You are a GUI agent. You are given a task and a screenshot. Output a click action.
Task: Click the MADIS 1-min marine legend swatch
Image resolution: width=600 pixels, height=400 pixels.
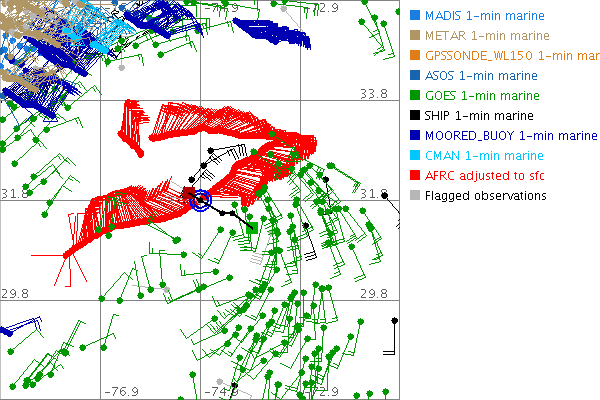click(415, 16)
